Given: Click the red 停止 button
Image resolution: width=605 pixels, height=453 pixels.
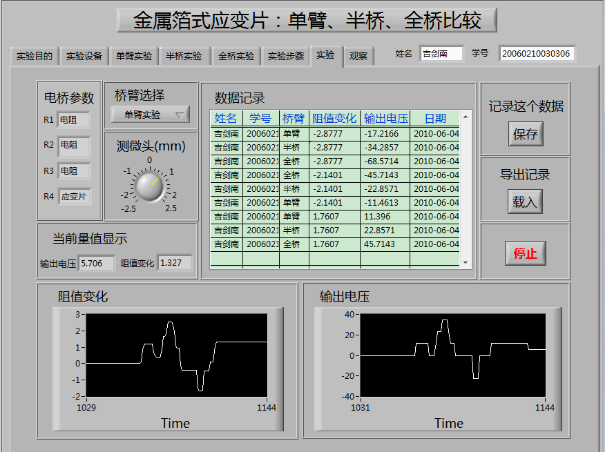Looking at the screenshot, I should click(525, 254).
